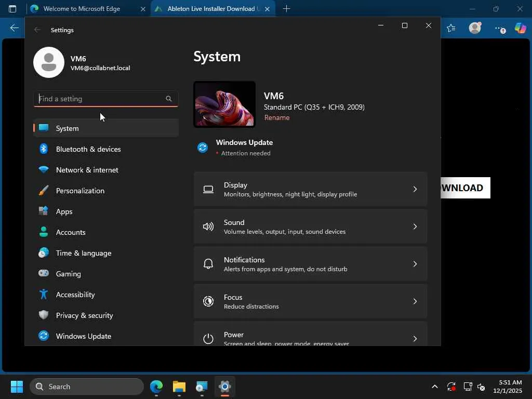Click the Windows Start button

coord(17,387)
